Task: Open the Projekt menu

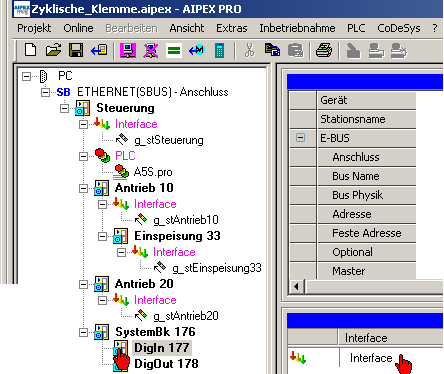Action: pos(34,28)
